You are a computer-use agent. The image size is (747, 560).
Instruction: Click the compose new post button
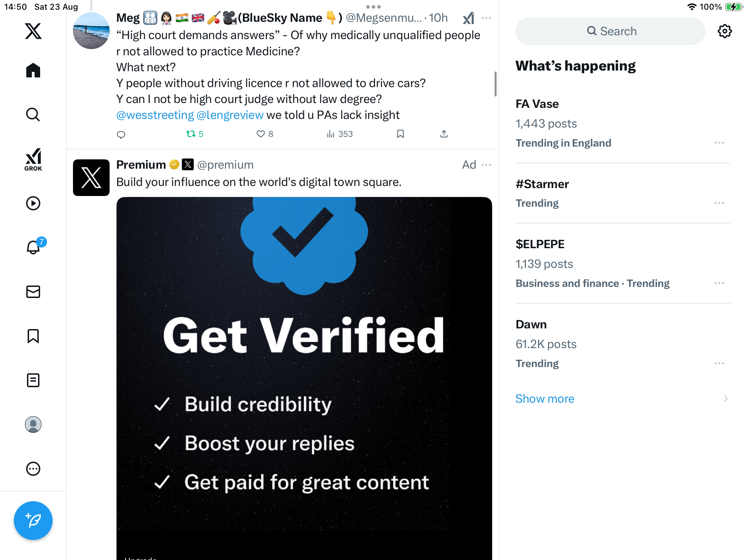(x=33, y=521)
